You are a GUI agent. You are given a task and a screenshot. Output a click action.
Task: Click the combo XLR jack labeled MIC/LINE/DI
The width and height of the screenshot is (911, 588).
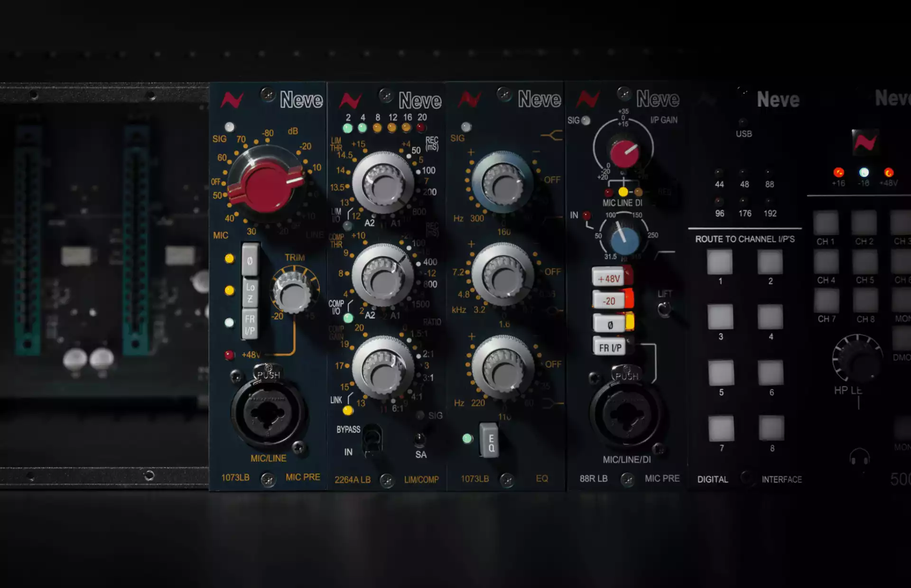coord(626,414)
